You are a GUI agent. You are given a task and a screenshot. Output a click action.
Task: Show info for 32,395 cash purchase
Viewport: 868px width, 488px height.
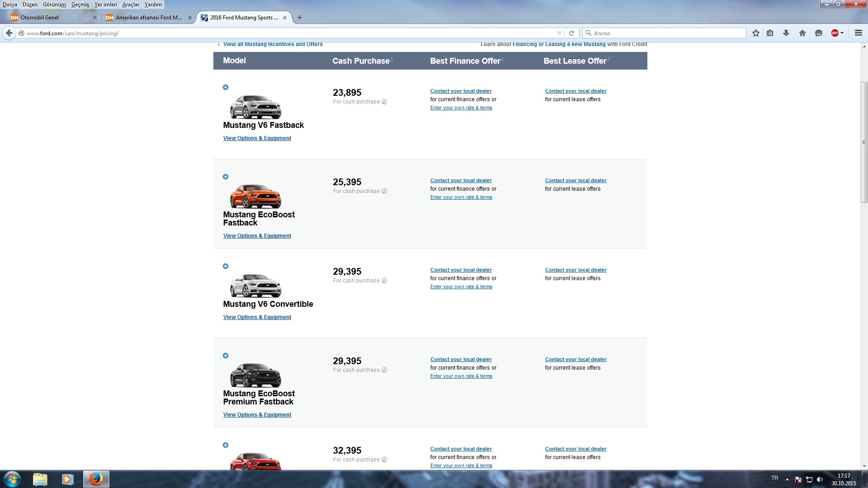tap(384, 460)
